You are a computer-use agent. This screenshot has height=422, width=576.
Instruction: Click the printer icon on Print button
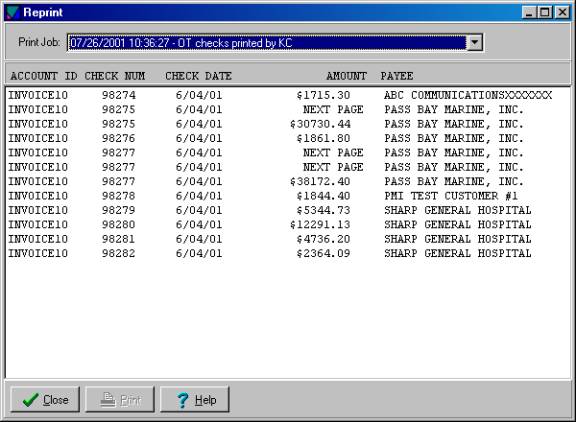click(x=108, y=400)
